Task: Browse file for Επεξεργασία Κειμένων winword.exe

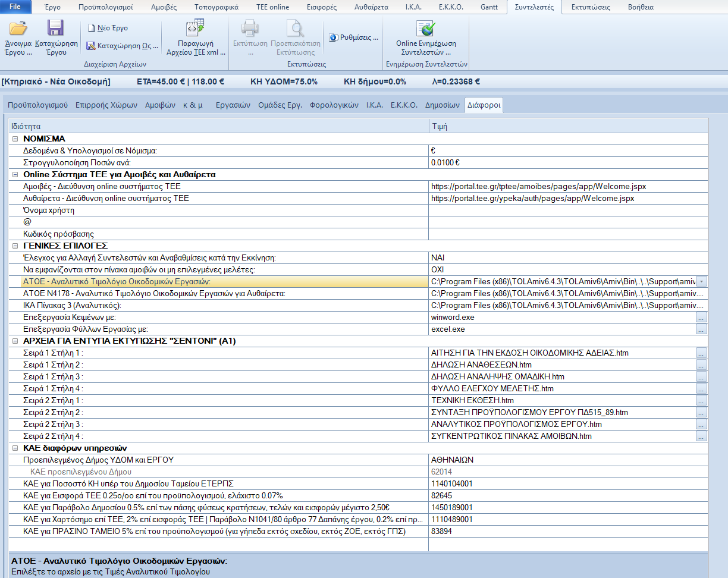Action: (702, 317)
